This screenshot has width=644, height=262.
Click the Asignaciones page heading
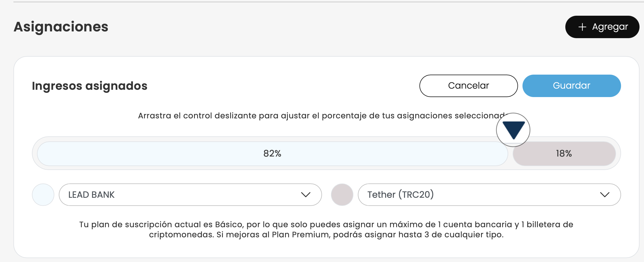coord(61,27)
